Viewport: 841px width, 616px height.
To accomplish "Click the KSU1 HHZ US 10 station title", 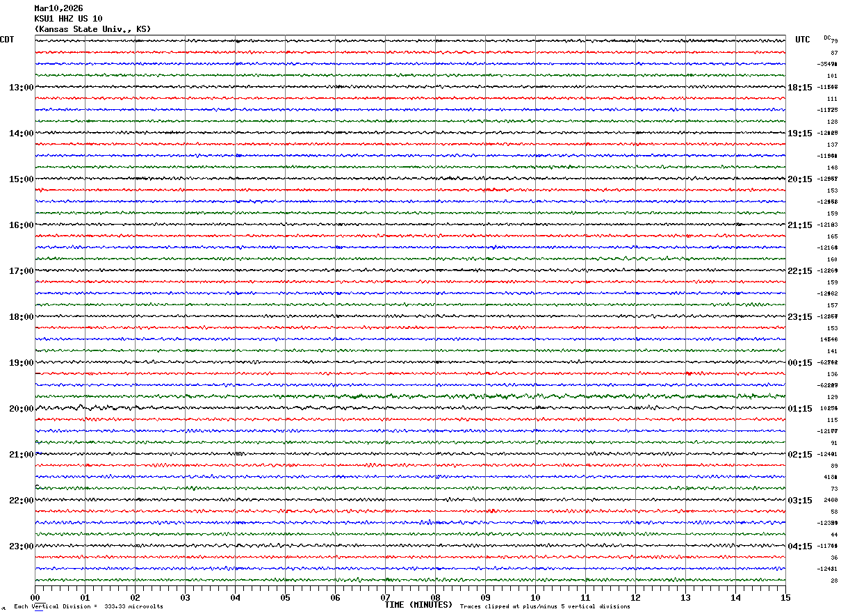I will [x=68, y=19].
